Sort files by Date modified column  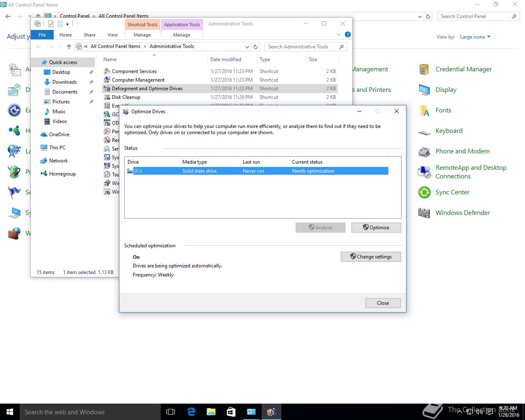[x=232, y=59]
